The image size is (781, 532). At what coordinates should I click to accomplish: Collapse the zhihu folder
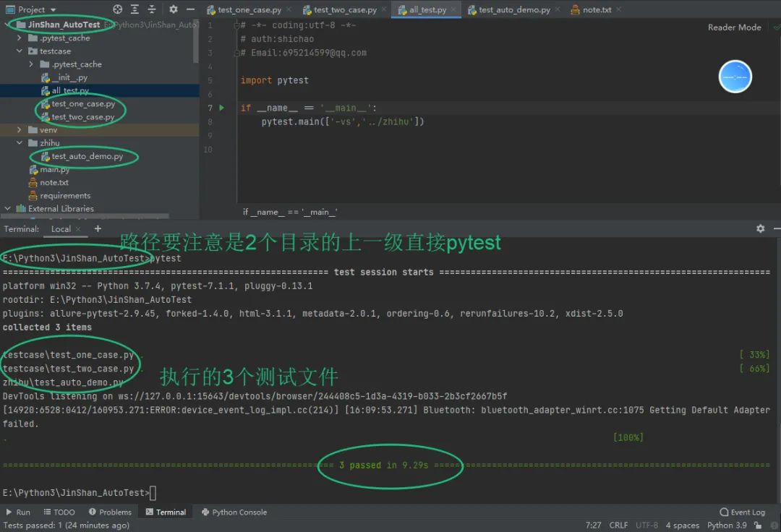pyautogui.click(x=19, y=143)
